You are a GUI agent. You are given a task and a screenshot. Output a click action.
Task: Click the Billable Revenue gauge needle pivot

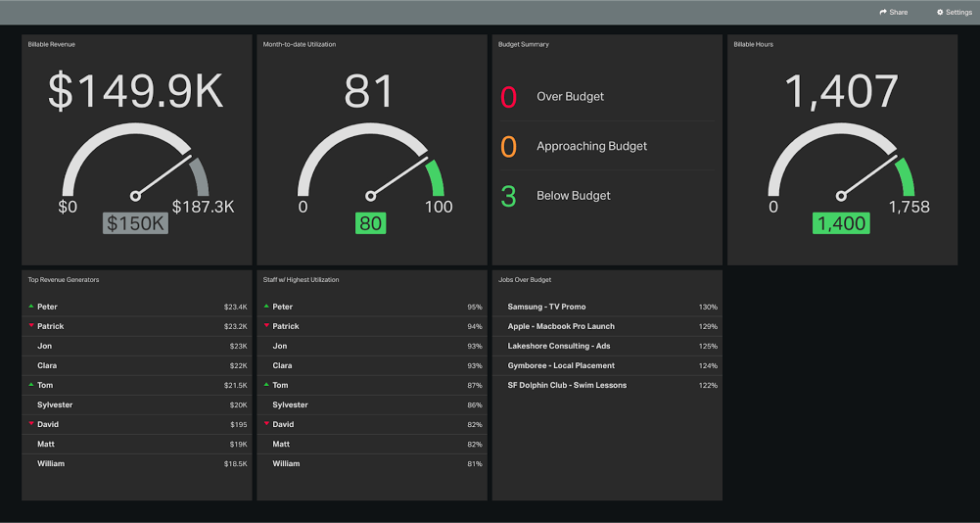[135, 196]
